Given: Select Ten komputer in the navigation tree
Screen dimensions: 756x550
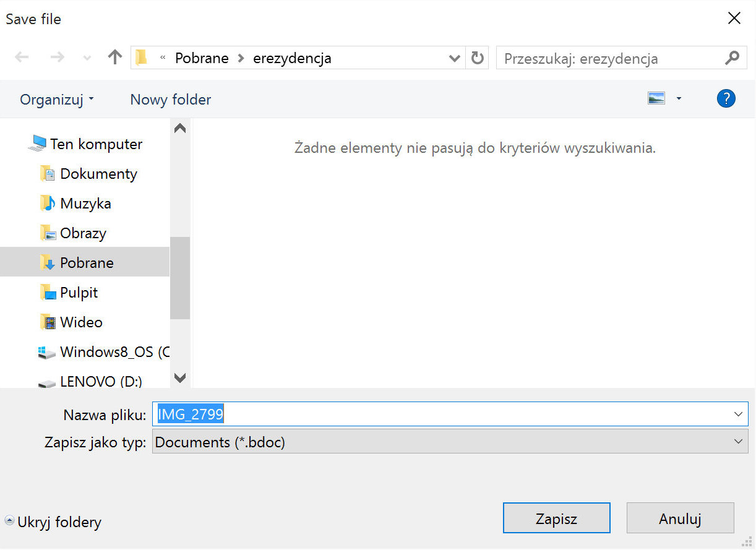Looking at the screenshot, I should pos(96,144).
